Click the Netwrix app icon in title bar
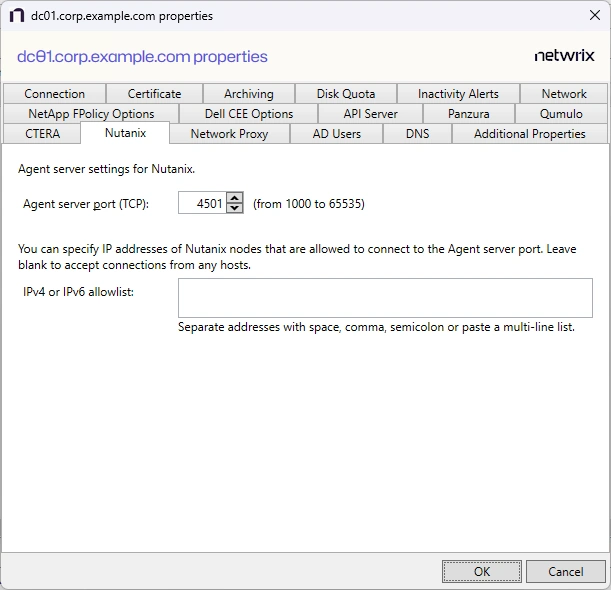This screenshot has width=611, height=590. [x=16, y=16]
